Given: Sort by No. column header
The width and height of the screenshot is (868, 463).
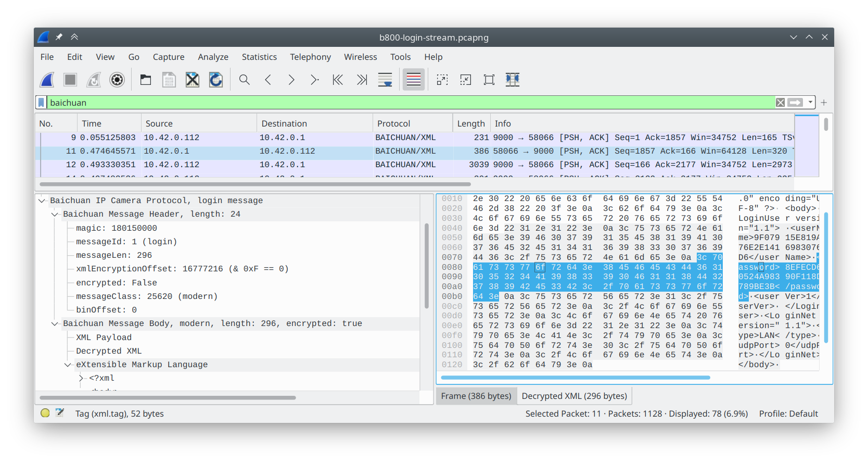Looking at the screenshot, I should coord(56,123).
